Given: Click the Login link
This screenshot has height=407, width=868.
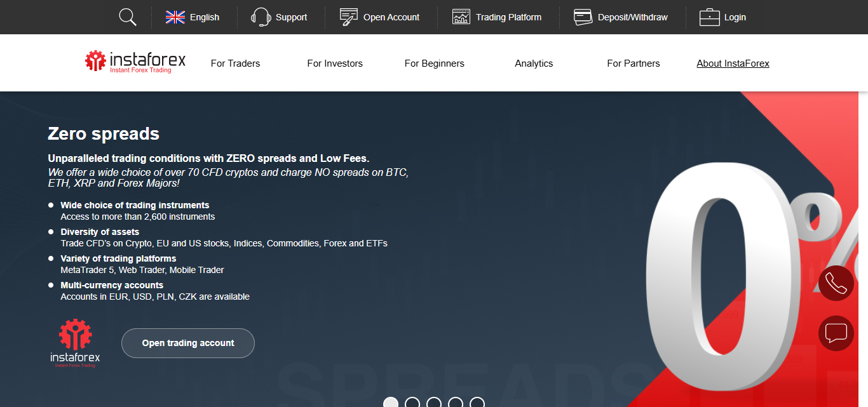Looking at the screenshot, I should [735, 17].
